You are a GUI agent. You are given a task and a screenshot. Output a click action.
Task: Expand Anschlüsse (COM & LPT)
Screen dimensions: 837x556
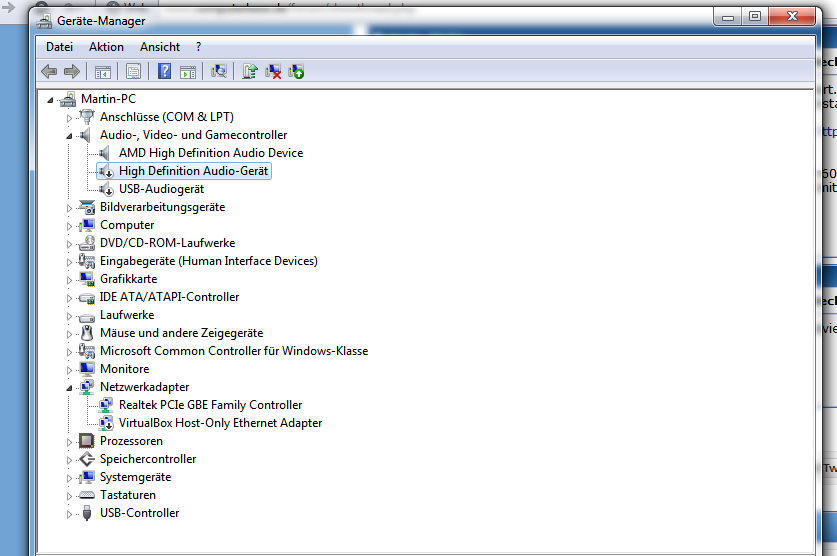tap(69, 118)
